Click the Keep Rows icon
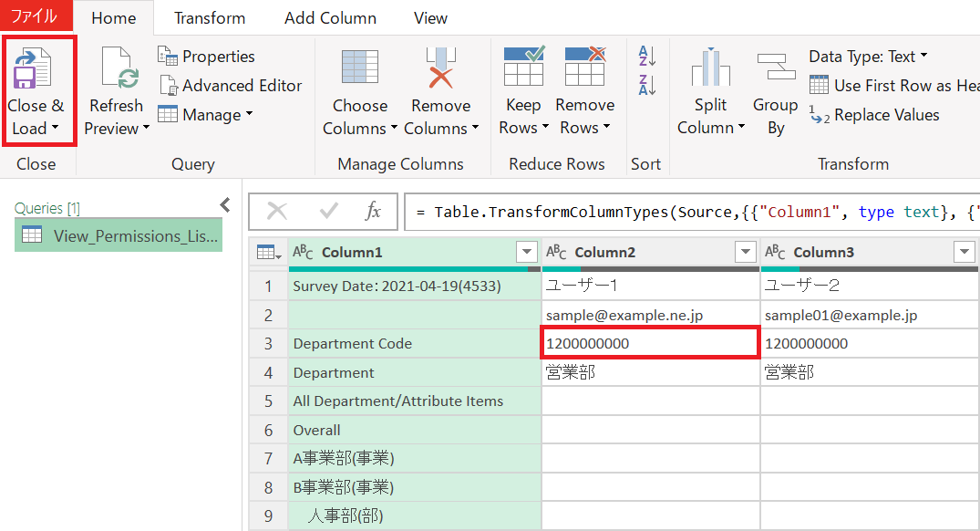 point(523,68)
